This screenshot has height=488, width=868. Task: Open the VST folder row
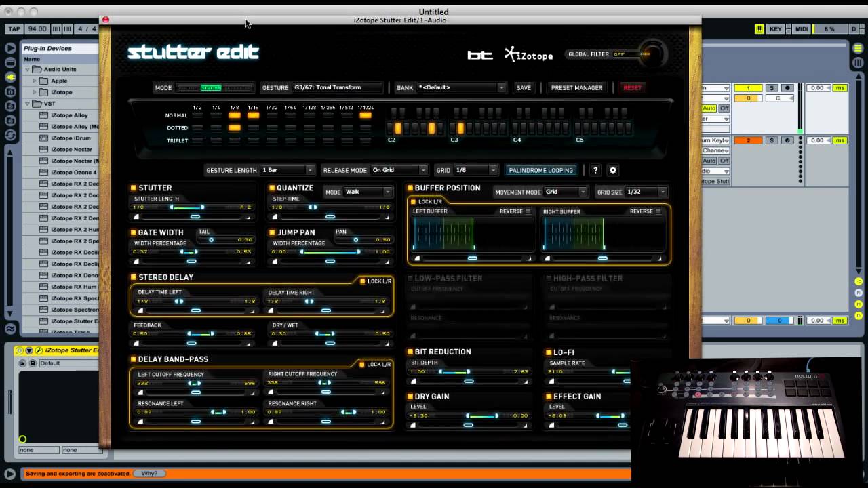tap(61, 104)
